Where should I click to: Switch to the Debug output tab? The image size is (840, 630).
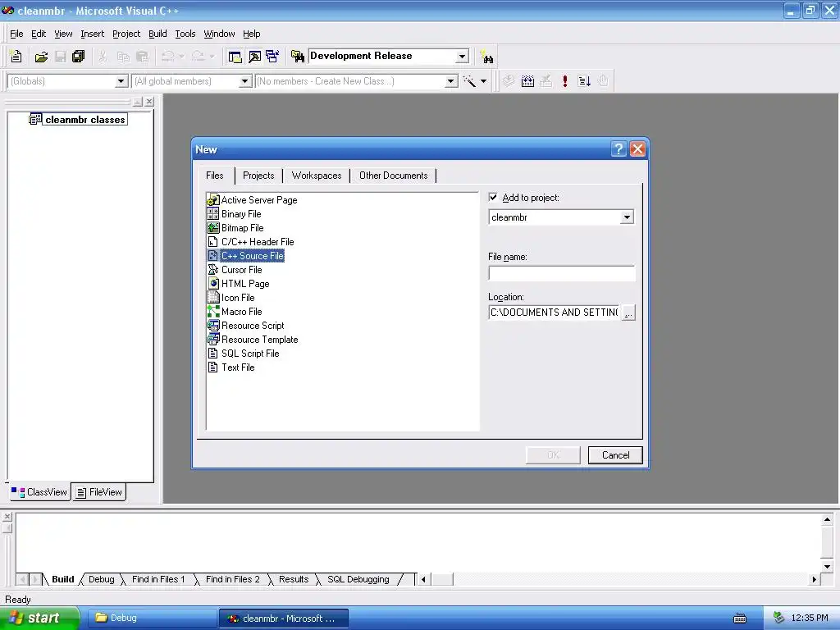[x=101, y=579]
